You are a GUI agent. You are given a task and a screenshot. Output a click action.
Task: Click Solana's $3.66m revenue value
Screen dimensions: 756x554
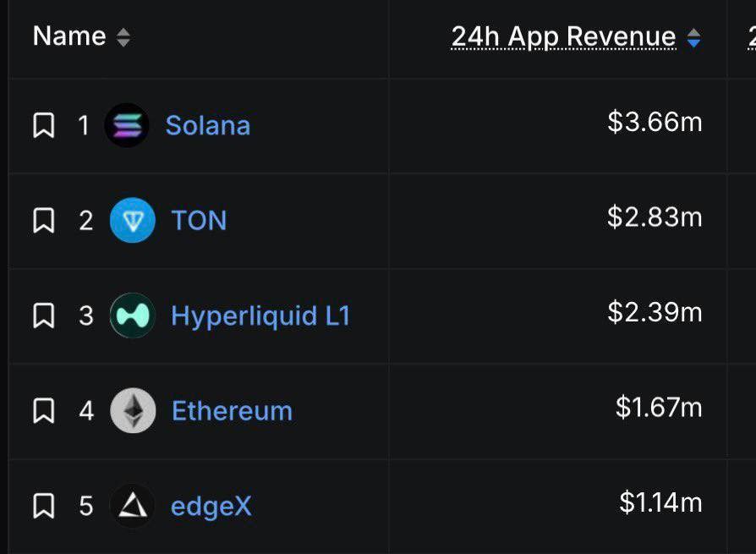pos(655,122)
